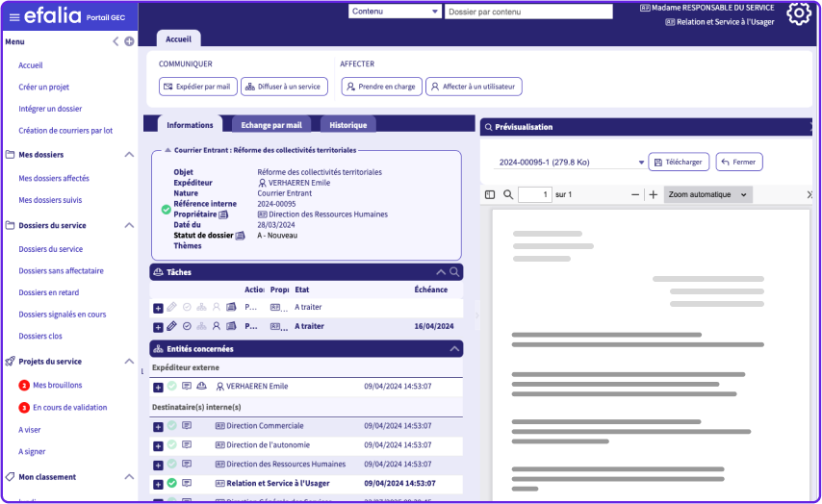
Task: Select the Informations tab
Action: 190,125
